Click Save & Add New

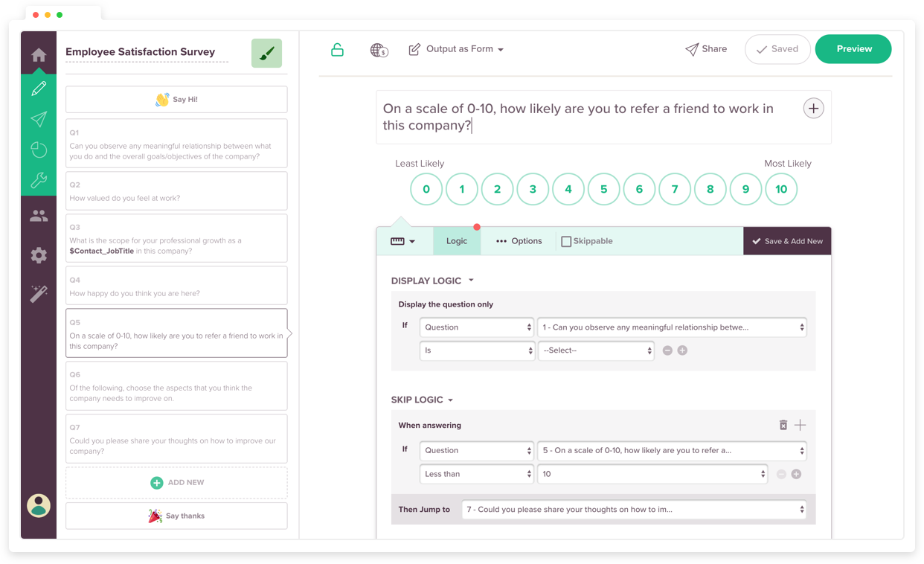(787, 241)
